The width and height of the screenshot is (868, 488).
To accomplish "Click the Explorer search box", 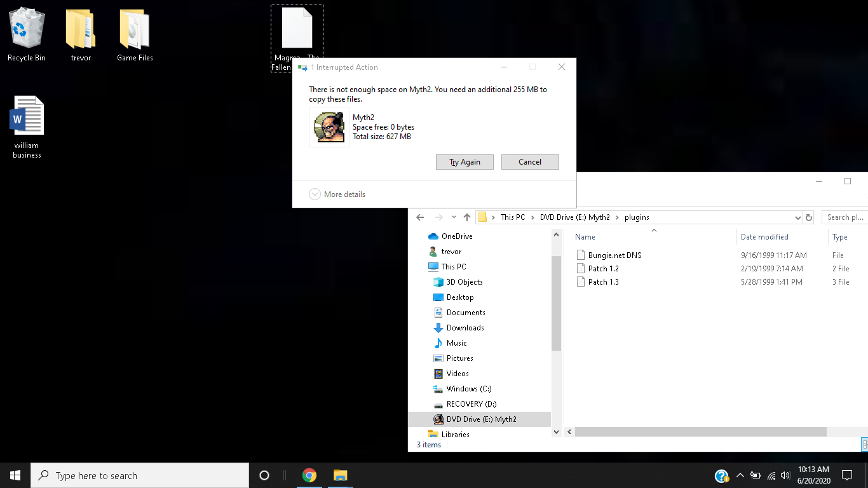I will pyautogui.click(x=844, y=217).
